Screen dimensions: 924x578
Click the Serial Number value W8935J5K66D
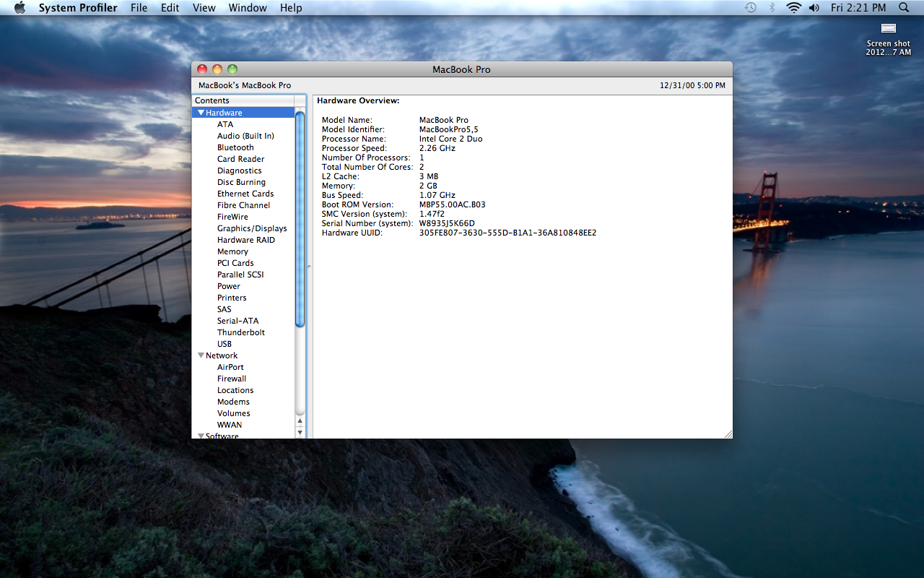[x=447, y=223]
